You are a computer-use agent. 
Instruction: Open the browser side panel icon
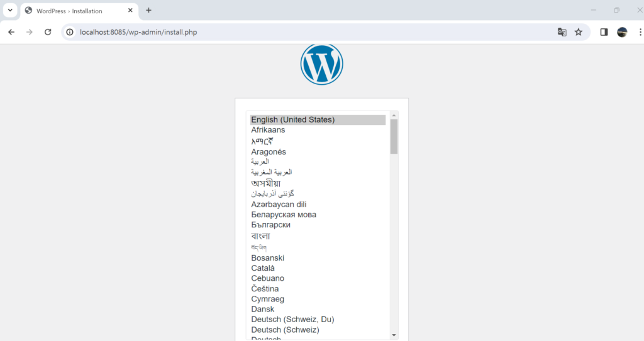[604, 32]
